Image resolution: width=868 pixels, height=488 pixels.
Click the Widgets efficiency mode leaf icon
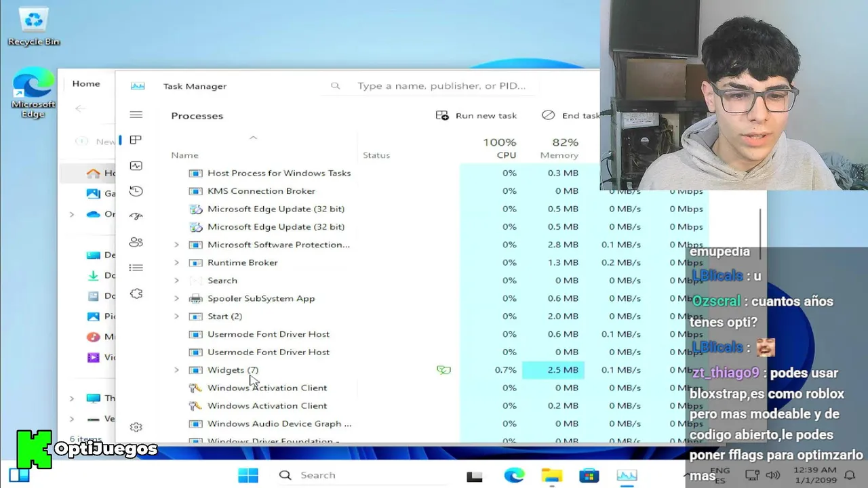click(443, 370)
